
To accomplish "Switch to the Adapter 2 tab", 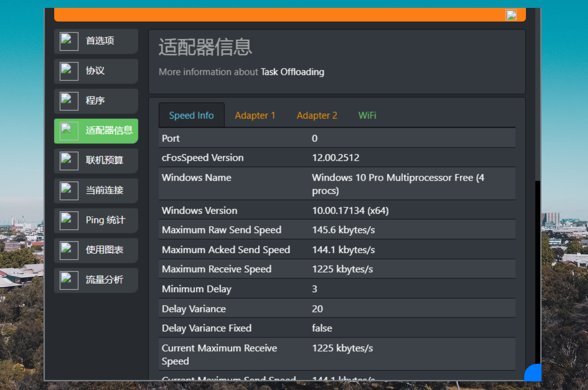I will 317,115.
